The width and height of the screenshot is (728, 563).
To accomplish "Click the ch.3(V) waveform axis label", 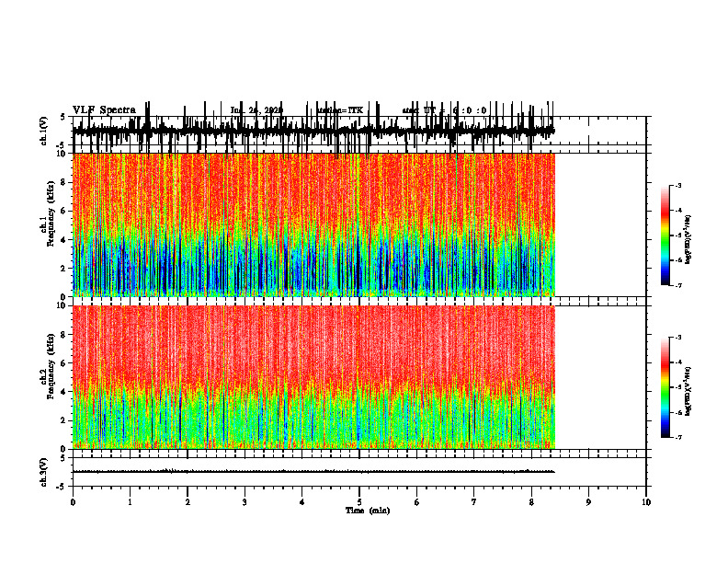I will (44, 473).
